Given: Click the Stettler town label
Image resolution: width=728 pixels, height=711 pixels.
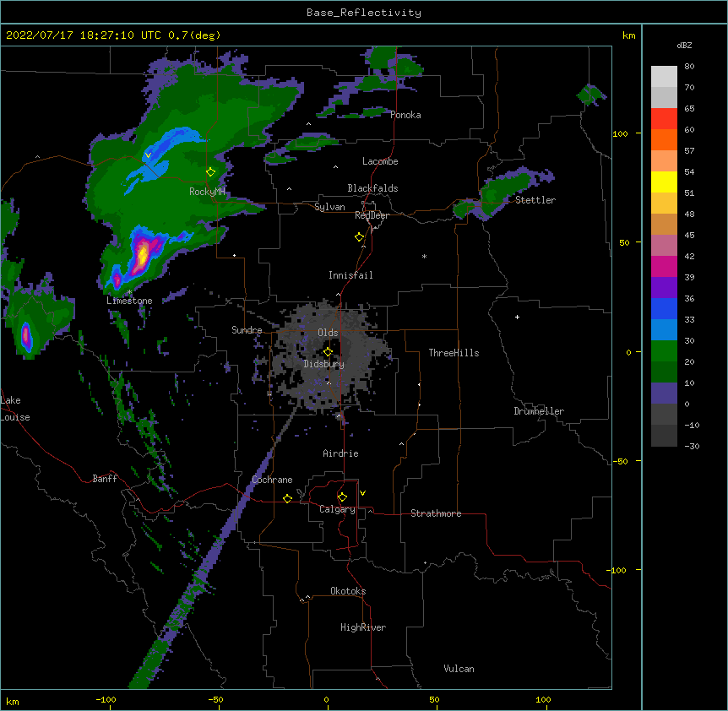Looking at the screenshot, I should (535, 200).
